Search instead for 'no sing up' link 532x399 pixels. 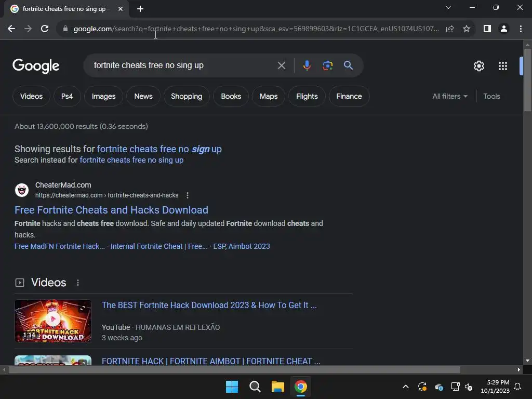(131, 160)
